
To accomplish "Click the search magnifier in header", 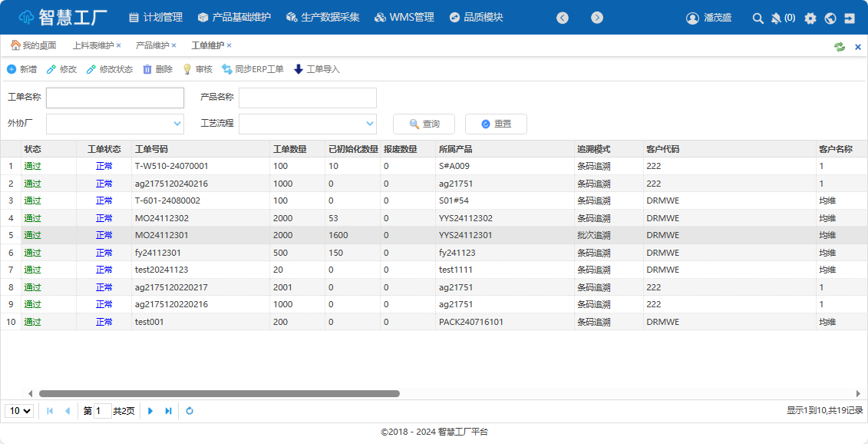I will pyautogui.click(x=757, y=18).
